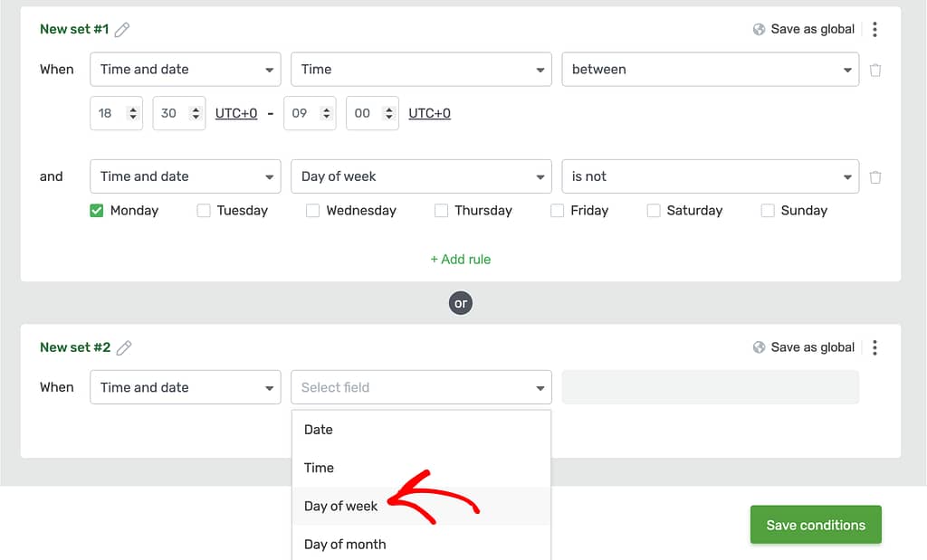Open the three-dot menu for New set #2
This screenshot has width=927, height=560.
(875, 347)
